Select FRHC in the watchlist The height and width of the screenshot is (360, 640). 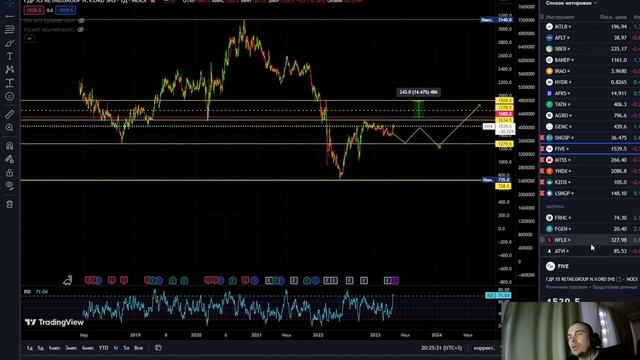click(x=590, y=218)
